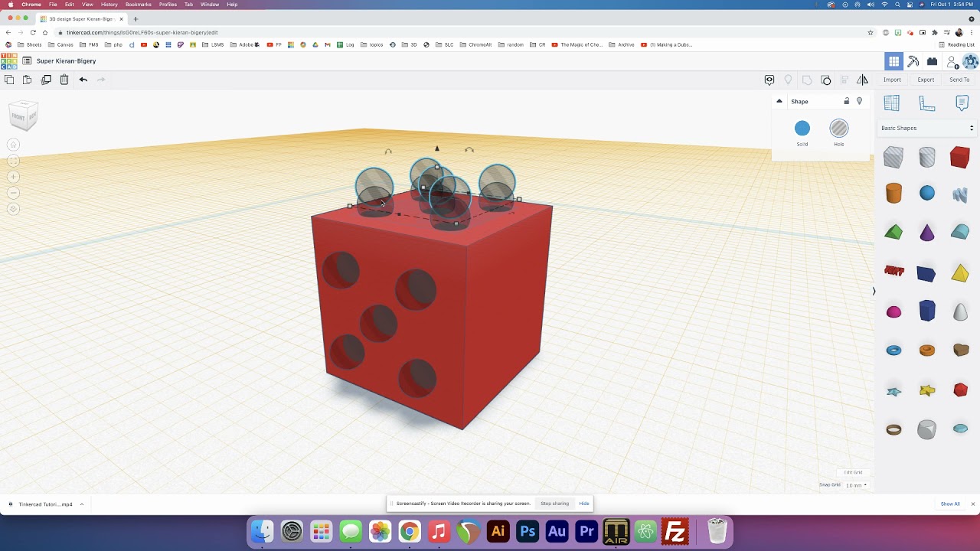
Task: Click the Ungroup icon
Action: (825, 80)
